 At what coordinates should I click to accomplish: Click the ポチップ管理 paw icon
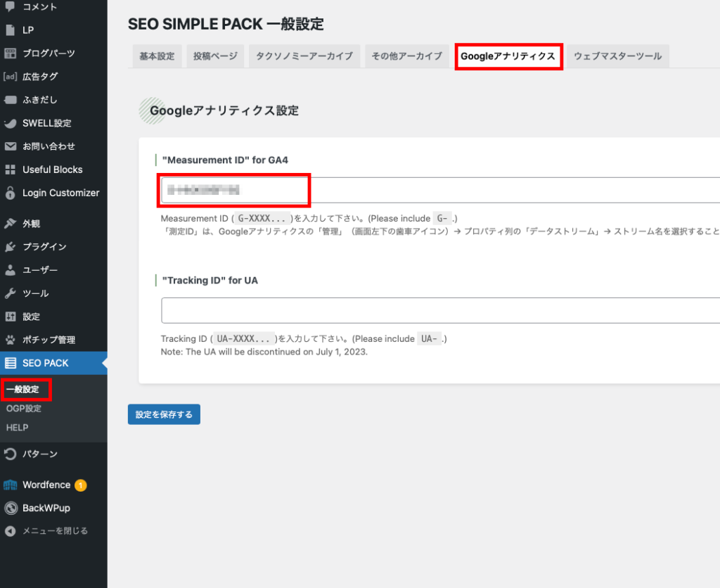[x=10, y=340]
